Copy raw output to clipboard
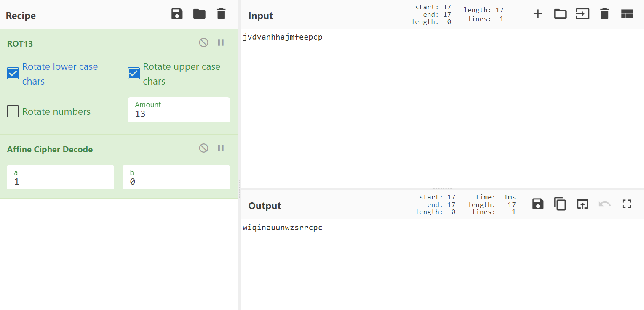The height and width of the screenshot is (310, 644). pos(560,204)
